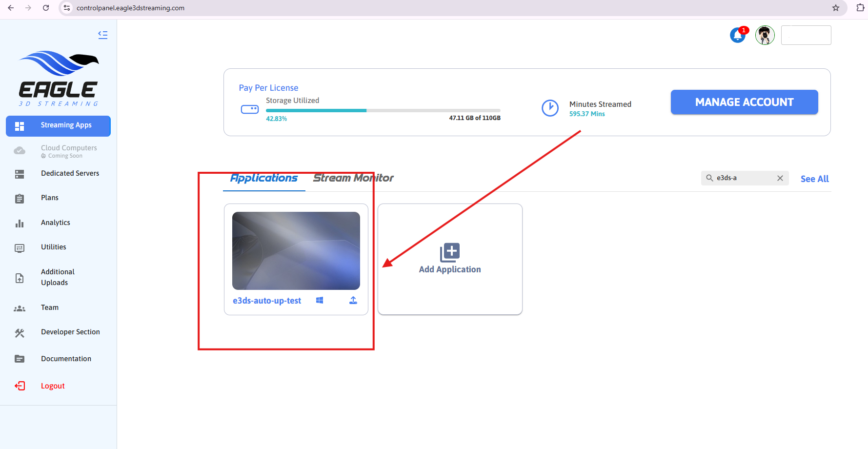
Task: Click the See All link
Action: (814, 179)
